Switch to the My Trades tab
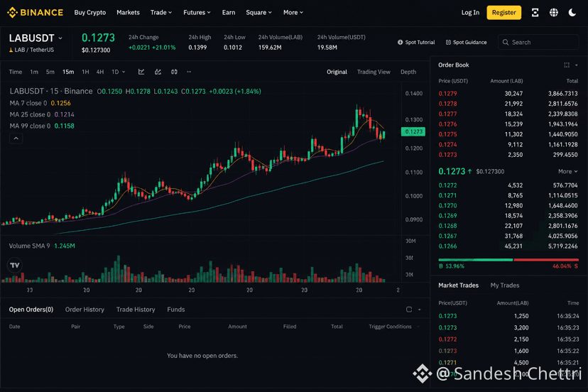Screen dimensions: 588x392 point(505,285)
